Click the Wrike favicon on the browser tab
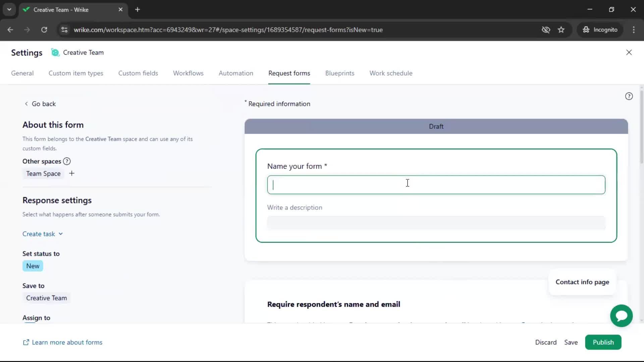 coord(26,10)
